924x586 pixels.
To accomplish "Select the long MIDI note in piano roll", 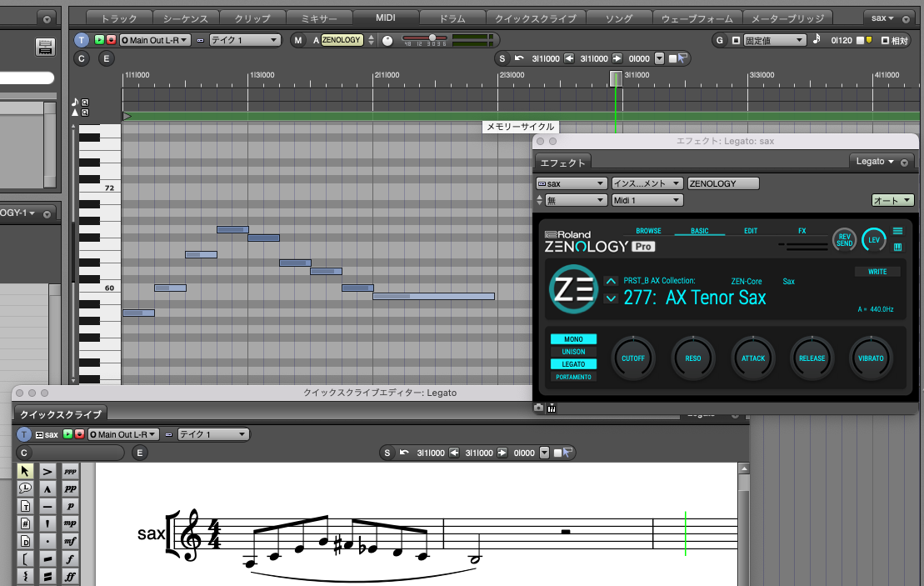I will click(x=434, y=297).
